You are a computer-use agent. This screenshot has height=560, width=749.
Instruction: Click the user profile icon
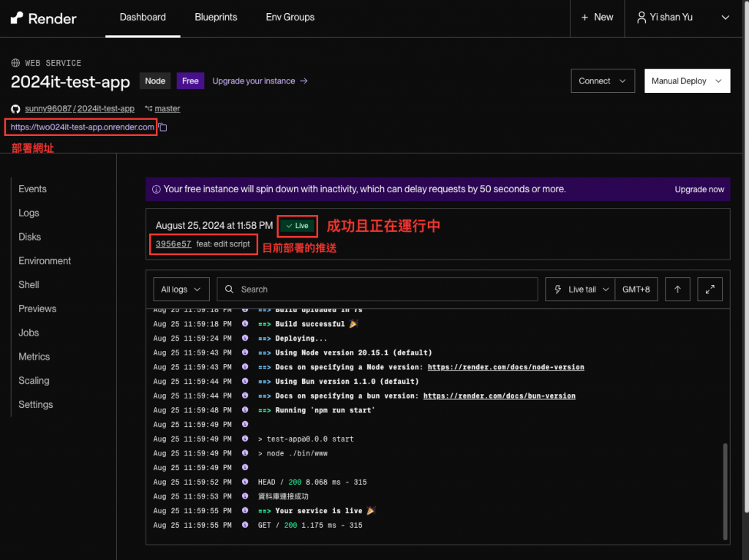pyautogui.click(x=641, y=18)
